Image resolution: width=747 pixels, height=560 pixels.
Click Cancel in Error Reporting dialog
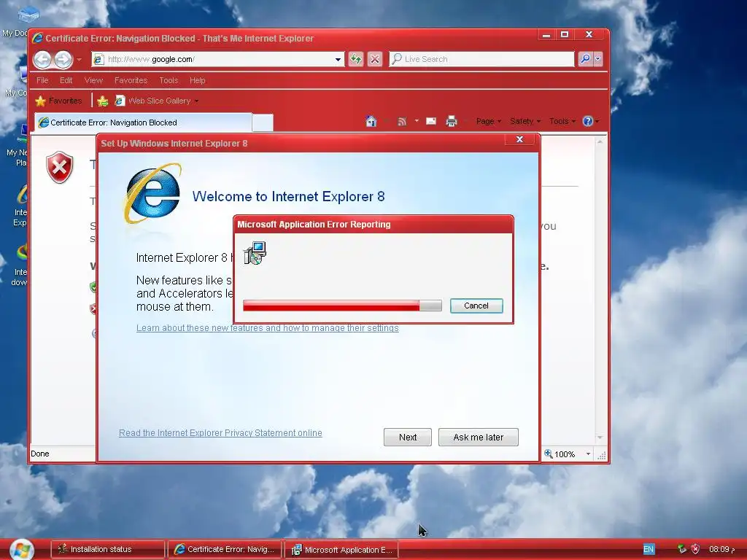pyautogui.click(x=476, y=306)
